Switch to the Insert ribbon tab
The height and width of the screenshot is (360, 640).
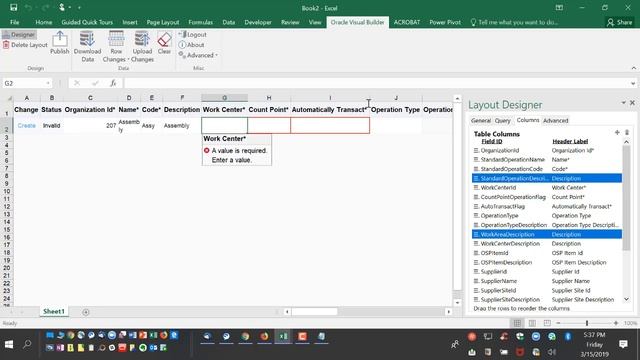pyautogui.click(x=130, y=22)
